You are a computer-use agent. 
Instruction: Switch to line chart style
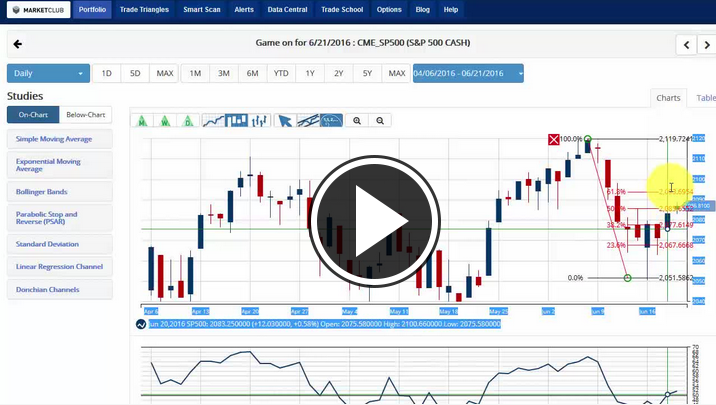213,121
